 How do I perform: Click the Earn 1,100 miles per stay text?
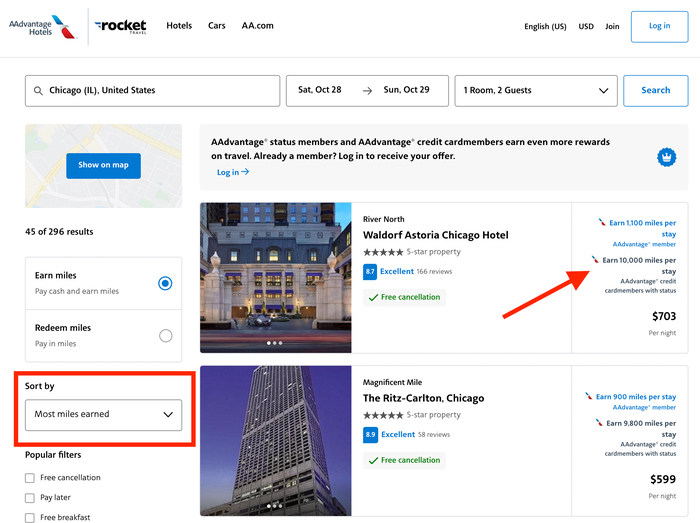tap(642, 228)
